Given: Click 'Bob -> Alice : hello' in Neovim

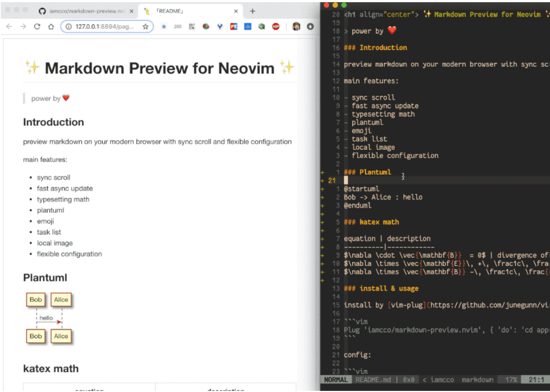Looking at the screenshot, I should pyautogui.click(x=383, y=197).
